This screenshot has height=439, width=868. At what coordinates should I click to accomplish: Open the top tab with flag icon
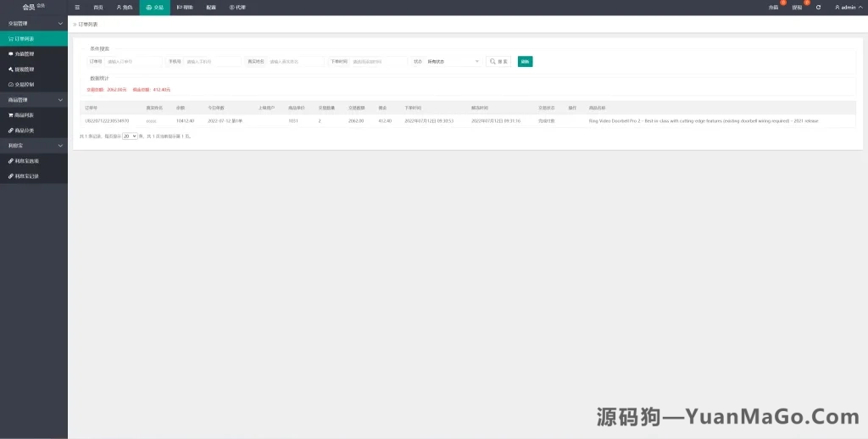pos(185,7)
